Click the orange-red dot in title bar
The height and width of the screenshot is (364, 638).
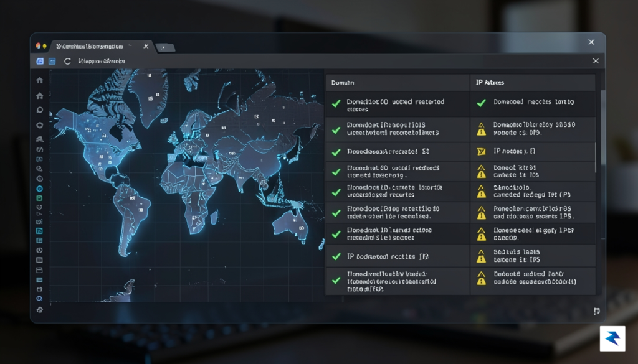[38, 46]
